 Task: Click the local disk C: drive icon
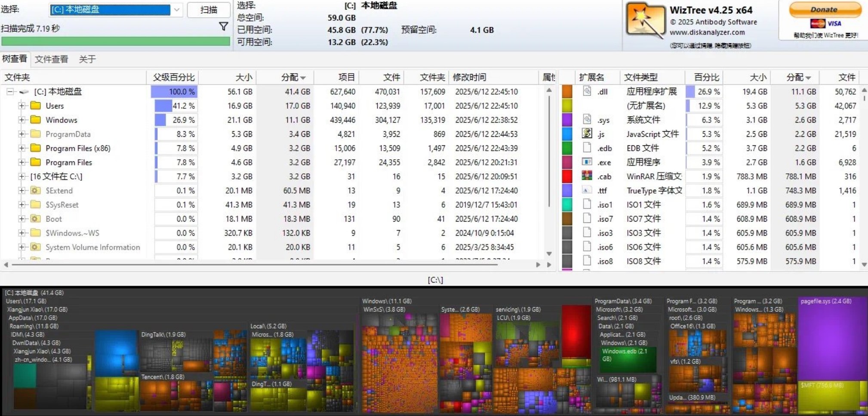25,92
